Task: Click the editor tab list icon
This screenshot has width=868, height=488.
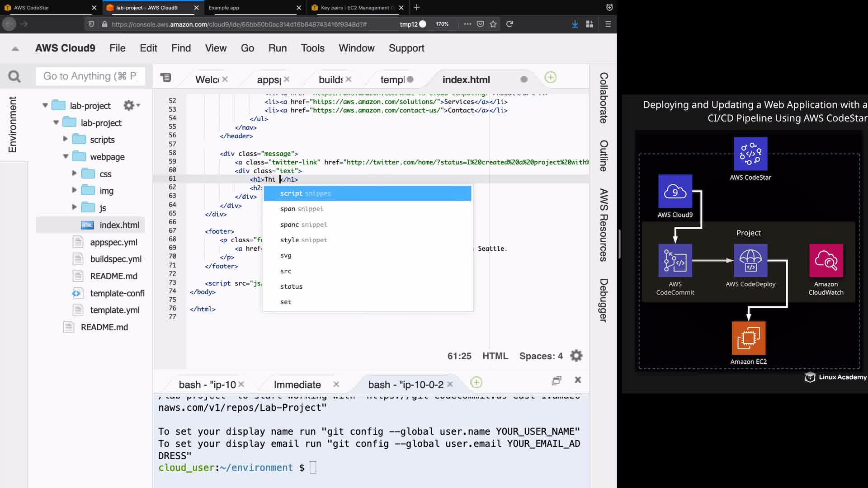Action: click(166, 78)
